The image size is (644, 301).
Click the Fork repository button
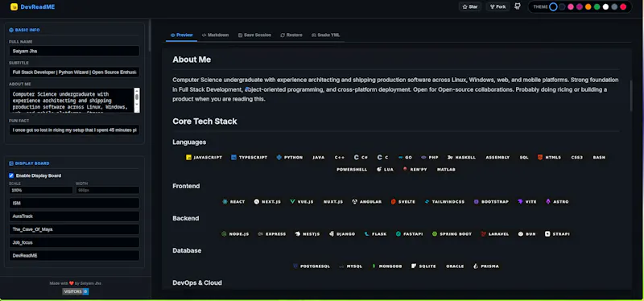497,6
